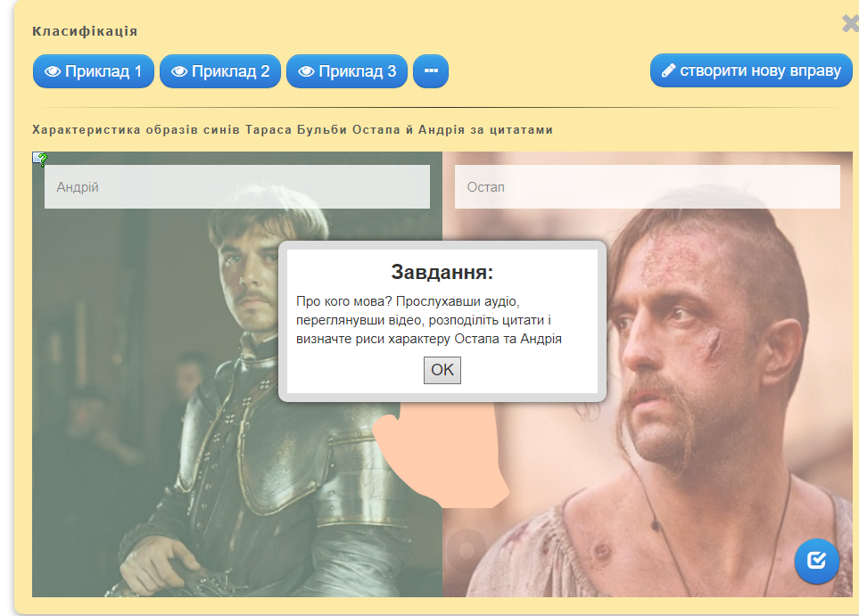Open the Приклад 1 example
Viewport: 859px width, 616px height.
click(x=93, y=71)
